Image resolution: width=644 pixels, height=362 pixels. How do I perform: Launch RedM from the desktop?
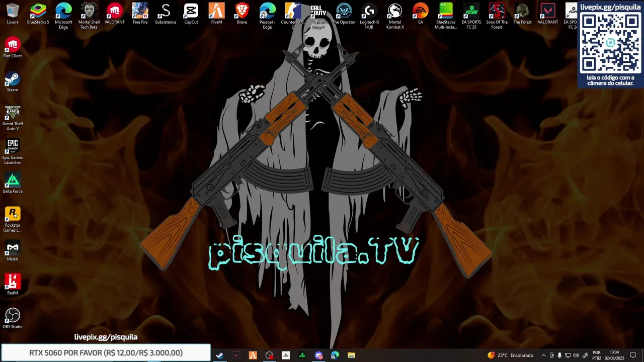(x=13, y=285)
